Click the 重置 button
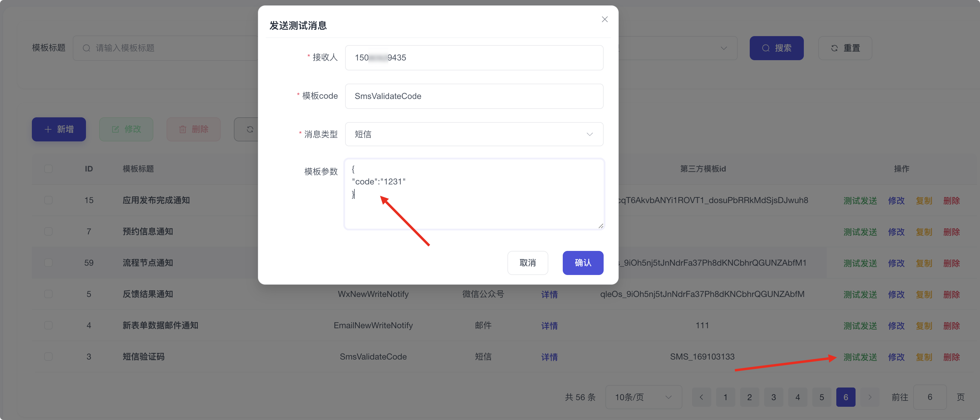This screenshot has height=420, width=980. pos(845,48)
